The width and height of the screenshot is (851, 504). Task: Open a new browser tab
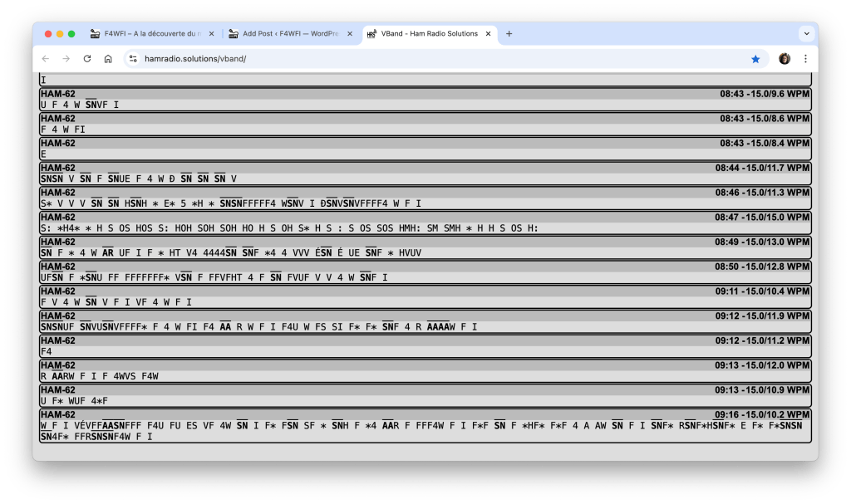click(509, 34)
